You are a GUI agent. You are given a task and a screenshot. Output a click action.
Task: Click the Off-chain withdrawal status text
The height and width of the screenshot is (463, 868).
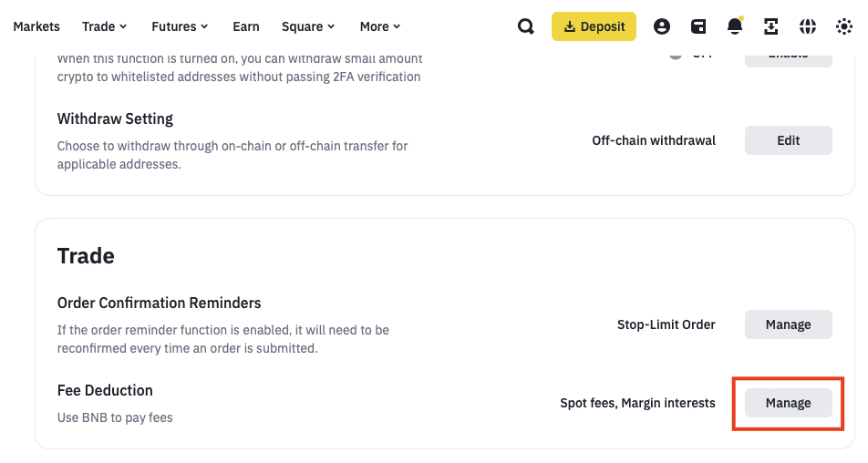[x=654, y=140]
